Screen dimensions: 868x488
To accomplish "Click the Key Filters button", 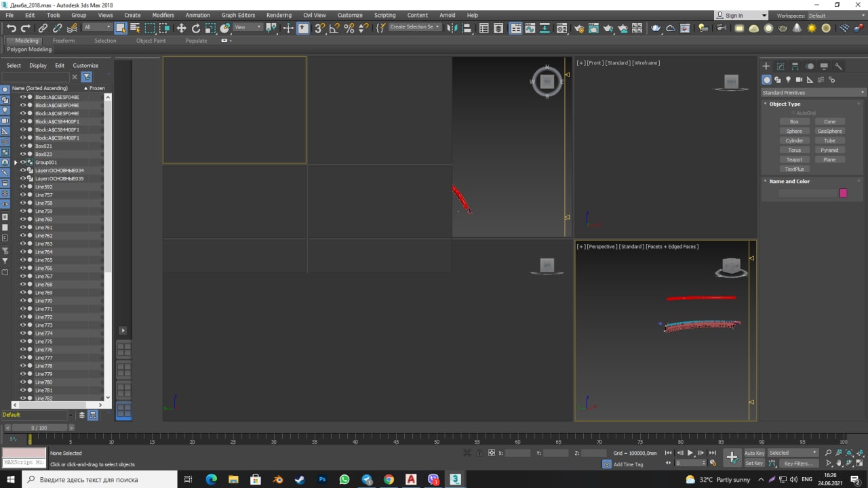I will pos(797,464).
